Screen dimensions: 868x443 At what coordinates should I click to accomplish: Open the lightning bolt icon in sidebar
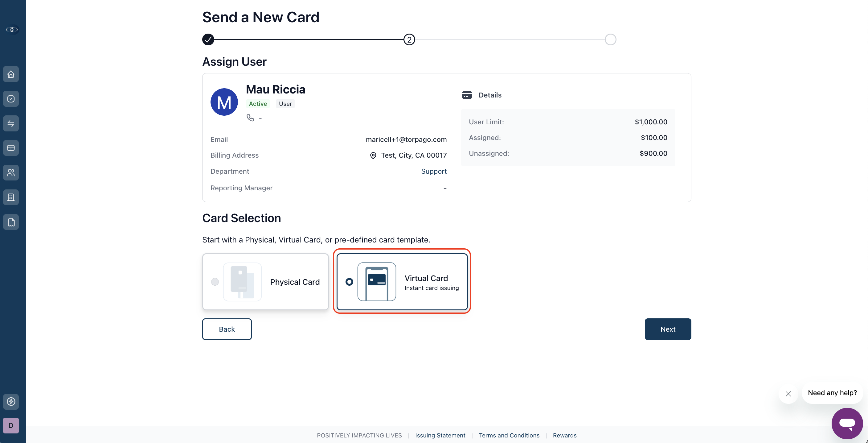11,402
